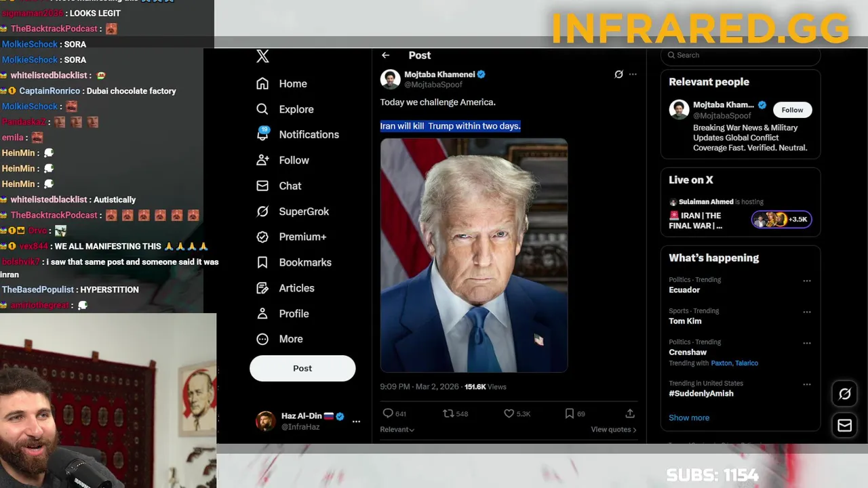This screenshot has height=488, width=868.
Task: Click the X logo icon
Action: click(x=262, y=56)
